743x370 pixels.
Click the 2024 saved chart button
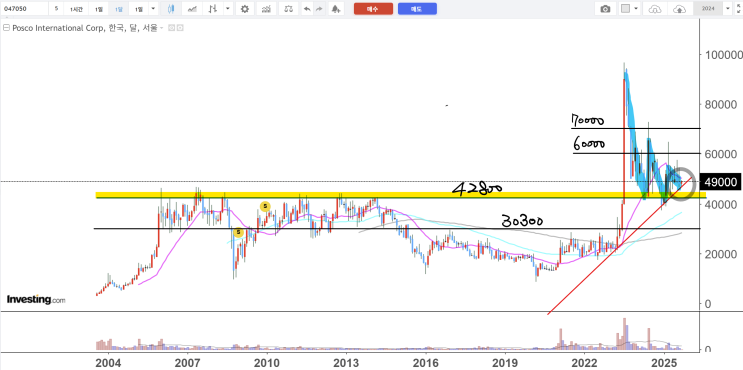pyautogui.click(x=707, y=9)
